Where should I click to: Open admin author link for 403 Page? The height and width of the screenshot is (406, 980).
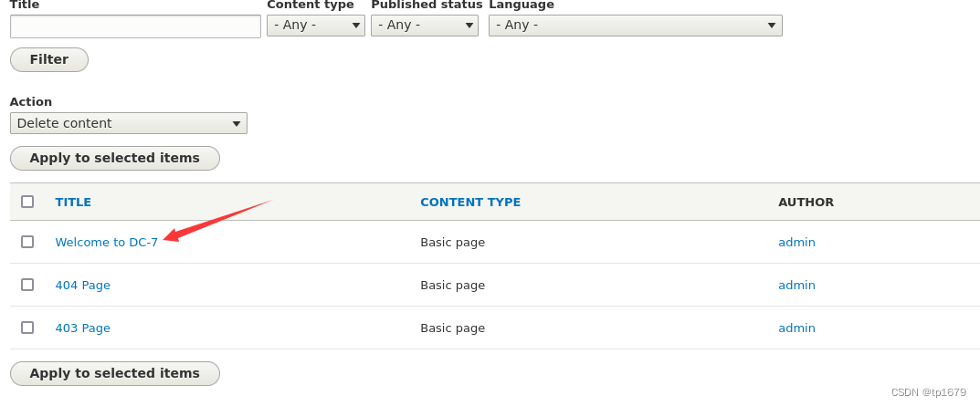796,328
